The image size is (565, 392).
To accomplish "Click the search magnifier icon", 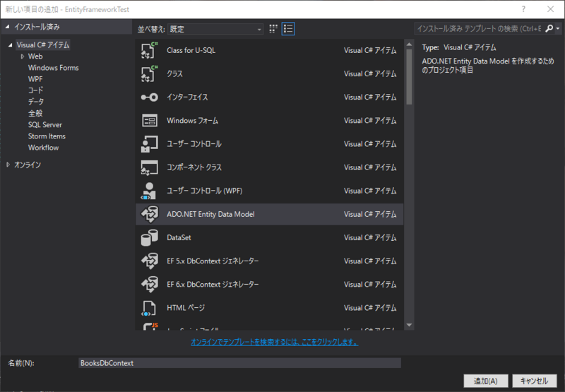I will point(549,28).
